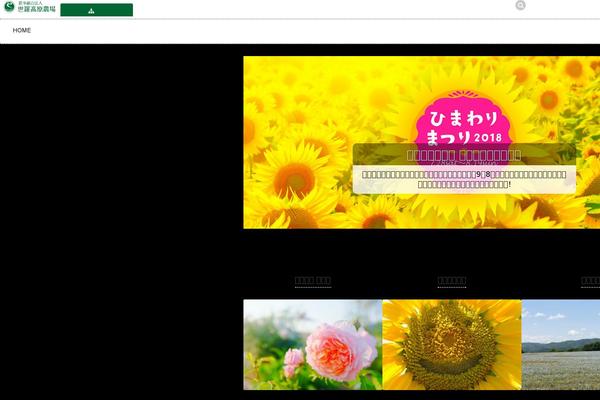Open the smiling sunflower close-up thumbnail
This screenshot has width=600, height=400.
(452, 344)
